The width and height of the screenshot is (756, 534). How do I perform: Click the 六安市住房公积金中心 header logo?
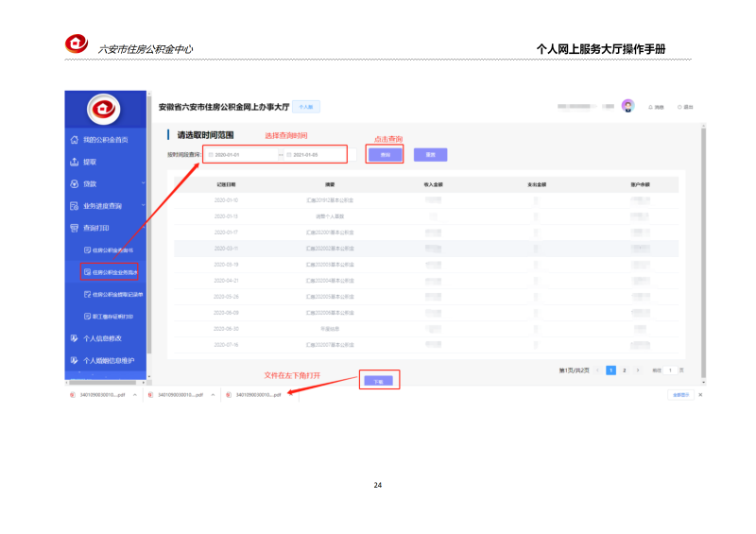pyautogui.click(x=77, y=43)
